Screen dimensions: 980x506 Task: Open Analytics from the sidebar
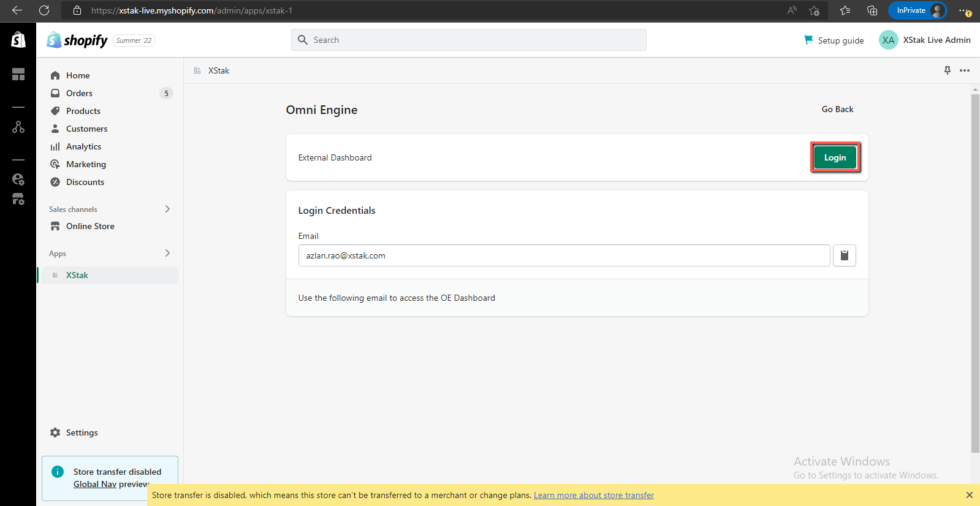[84, 146]
